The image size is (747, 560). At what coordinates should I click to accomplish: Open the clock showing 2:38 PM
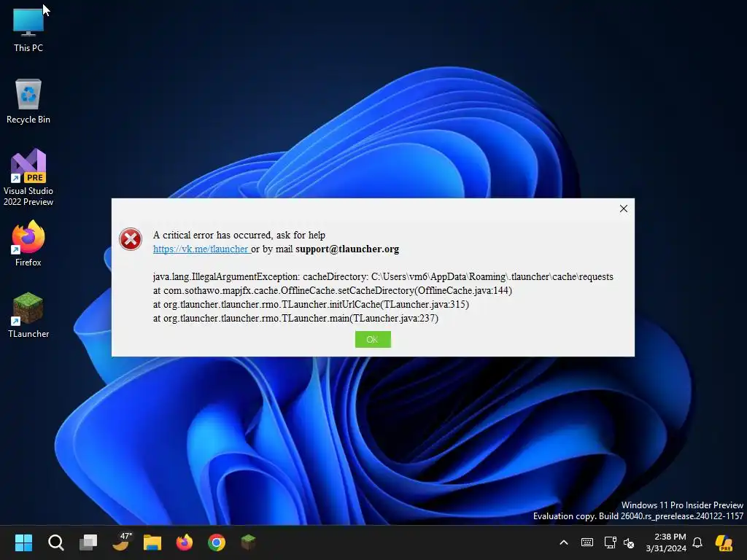pyautogui.click(x=666, y=542)
